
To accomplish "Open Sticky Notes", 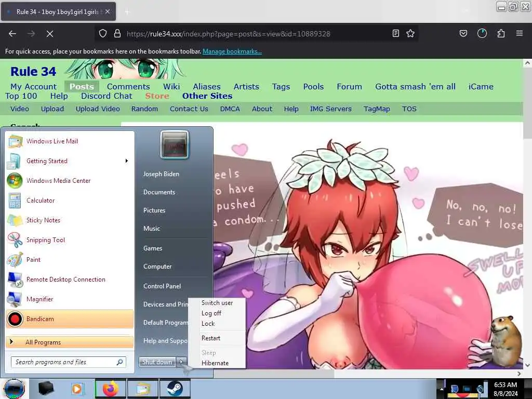I will click(x=70, y=220).
